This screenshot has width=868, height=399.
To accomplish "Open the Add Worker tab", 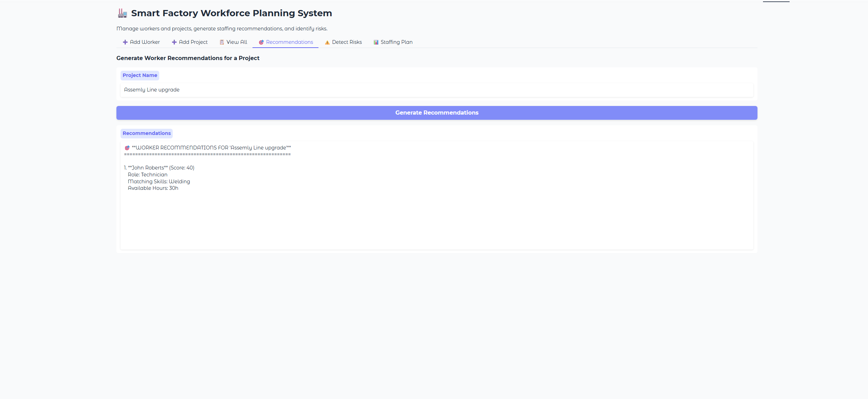I will [x=141, y=42].
